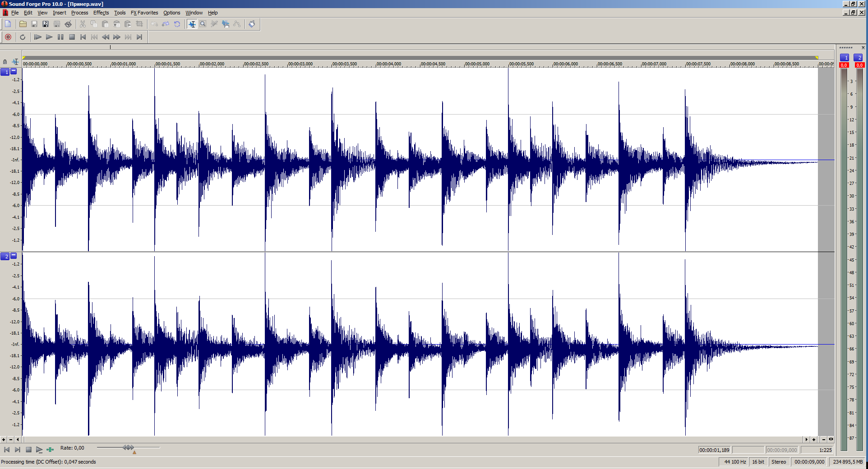Go to End in the main transport toolbar
This screenshot has height=469, width=868.
click(139, 37)
